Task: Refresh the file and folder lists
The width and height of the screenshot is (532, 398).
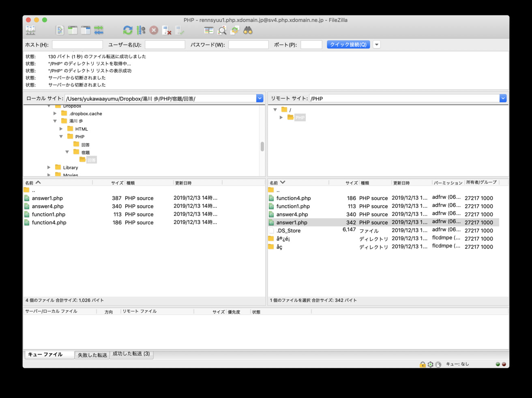Action: (x=127, y=30)
